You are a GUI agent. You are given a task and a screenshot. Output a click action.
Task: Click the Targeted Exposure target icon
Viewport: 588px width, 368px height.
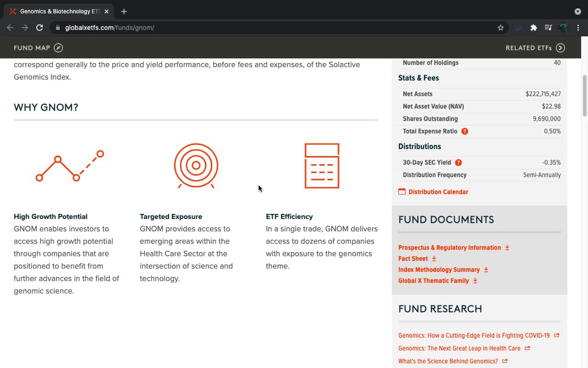[x=196, y=166]
